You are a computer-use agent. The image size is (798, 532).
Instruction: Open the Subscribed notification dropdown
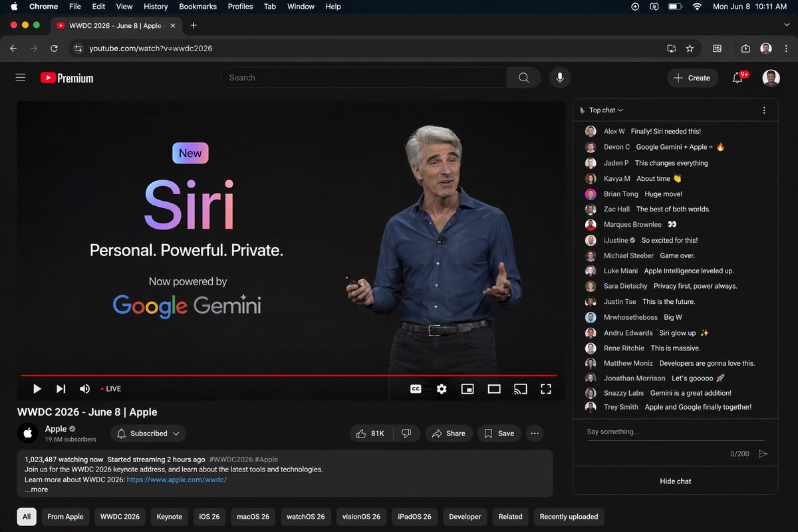(148, 434)
